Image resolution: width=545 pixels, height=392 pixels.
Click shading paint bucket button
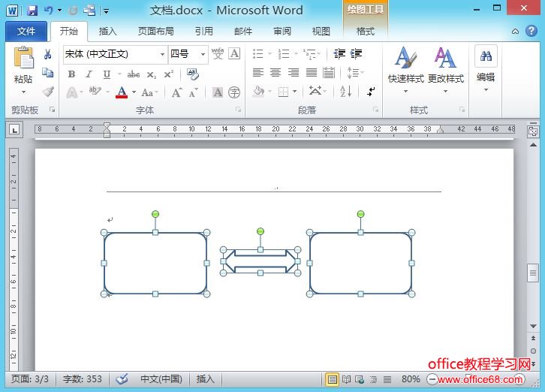(258, 92)
